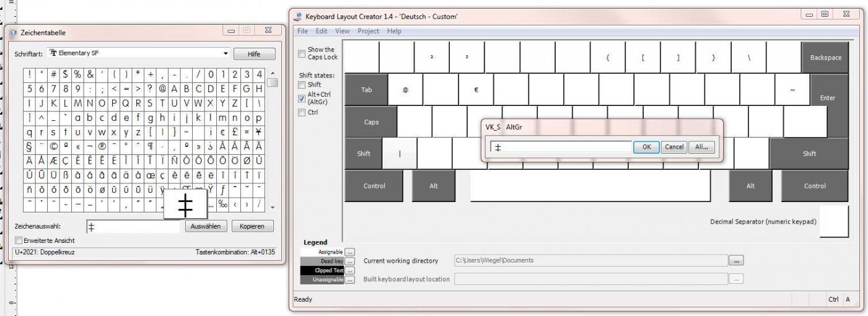Open the All... key options button

701,147
